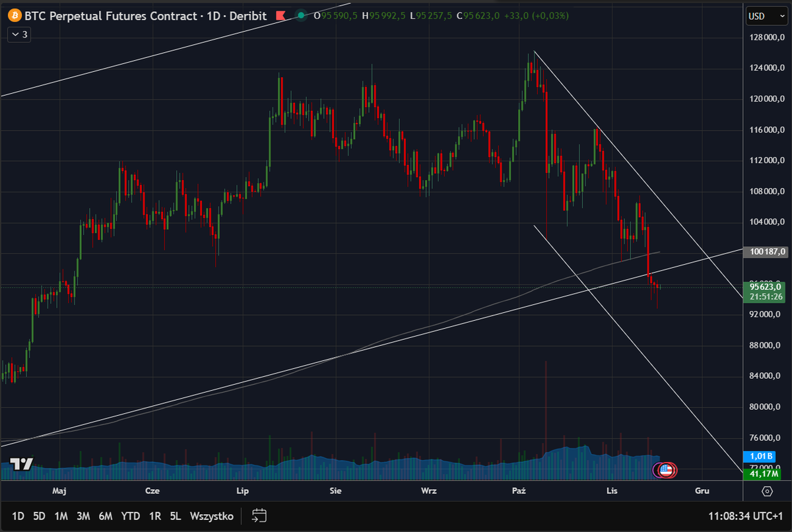
Task: Click the orange Bitcoin symbol logo
Action: tap(13, 15)
